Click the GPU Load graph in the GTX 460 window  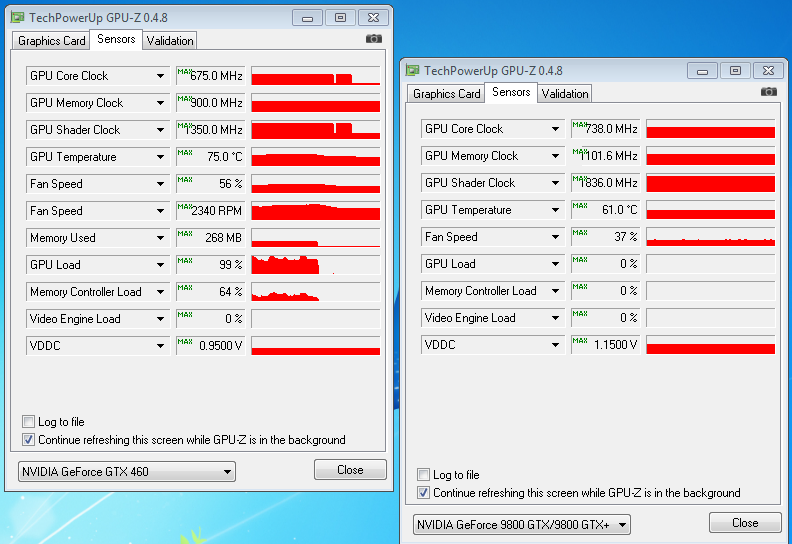click(x=316, y=265)
